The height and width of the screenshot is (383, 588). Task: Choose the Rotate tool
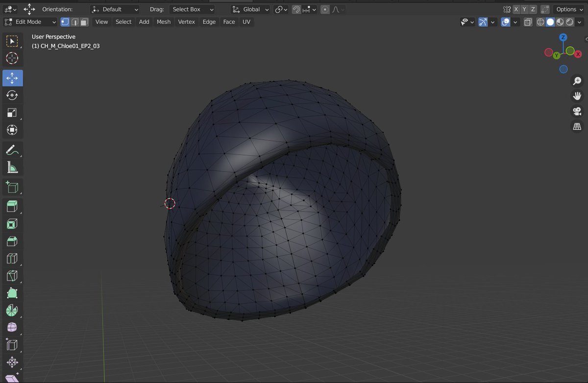click(12, 95)
